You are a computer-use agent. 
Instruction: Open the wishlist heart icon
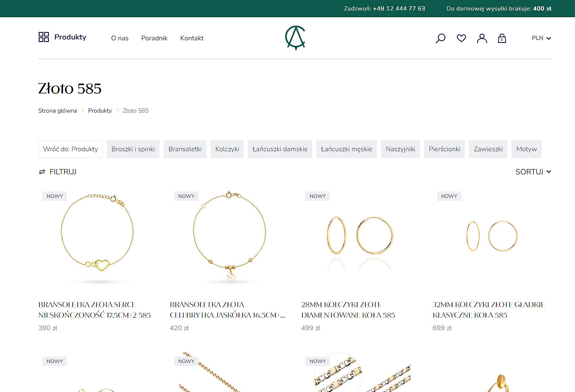461,38
